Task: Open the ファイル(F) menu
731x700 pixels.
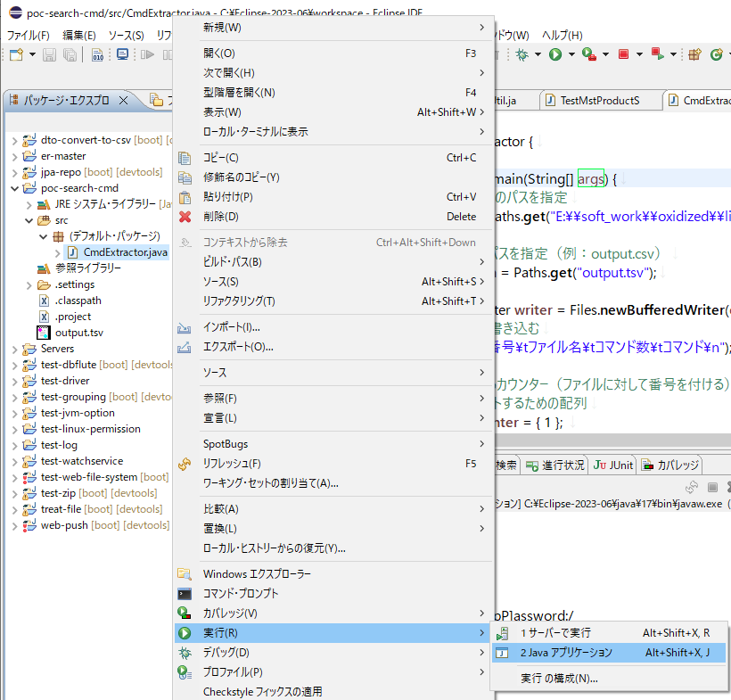Action: (x=29, y=36)
